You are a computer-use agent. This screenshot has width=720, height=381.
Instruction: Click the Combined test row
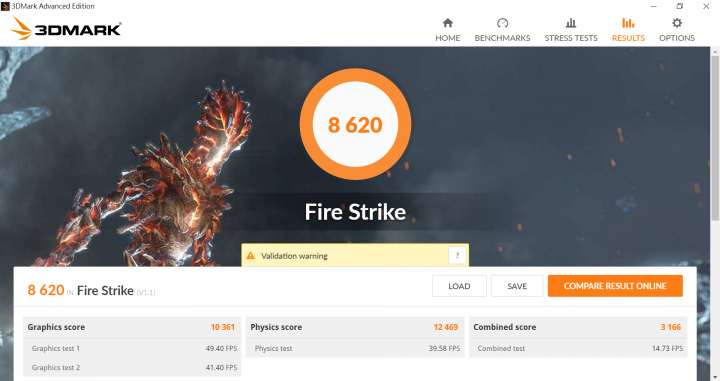[x=578, y=348]
